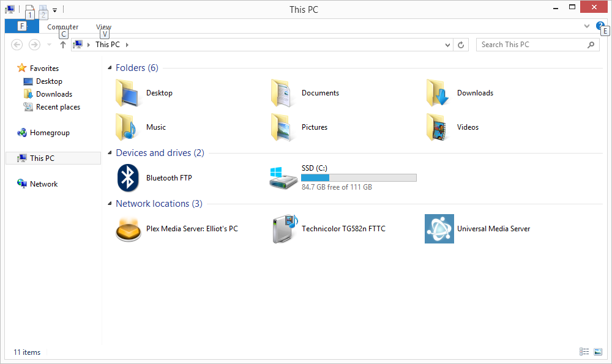
Task: Click the Up directory arrow
Action: coord(62,45)
